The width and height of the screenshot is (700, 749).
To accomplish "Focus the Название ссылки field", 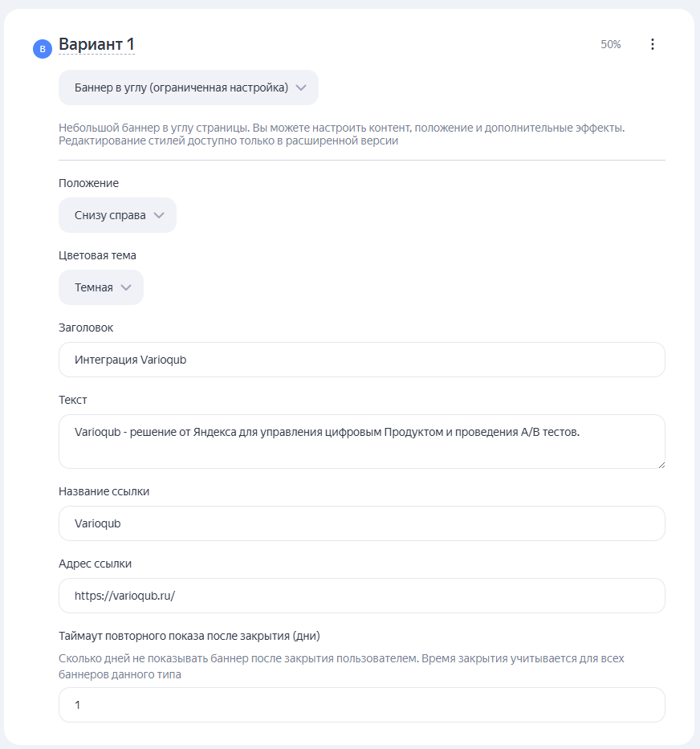I will click(362, 523).
